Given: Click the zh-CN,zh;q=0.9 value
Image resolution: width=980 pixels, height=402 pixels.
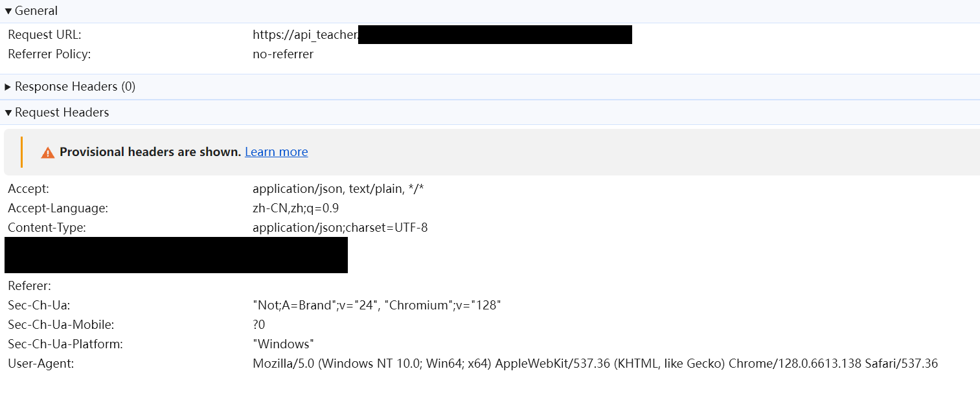Looking at the screenshot, I should (x=296, y=208).
